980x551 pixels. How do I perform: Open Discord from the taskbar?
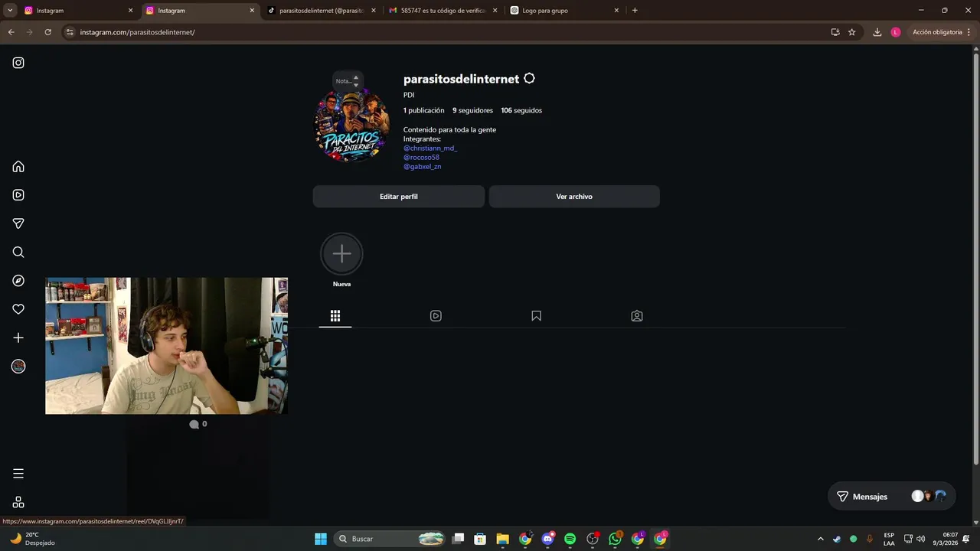pyautogui.click(x=547, y=539)
